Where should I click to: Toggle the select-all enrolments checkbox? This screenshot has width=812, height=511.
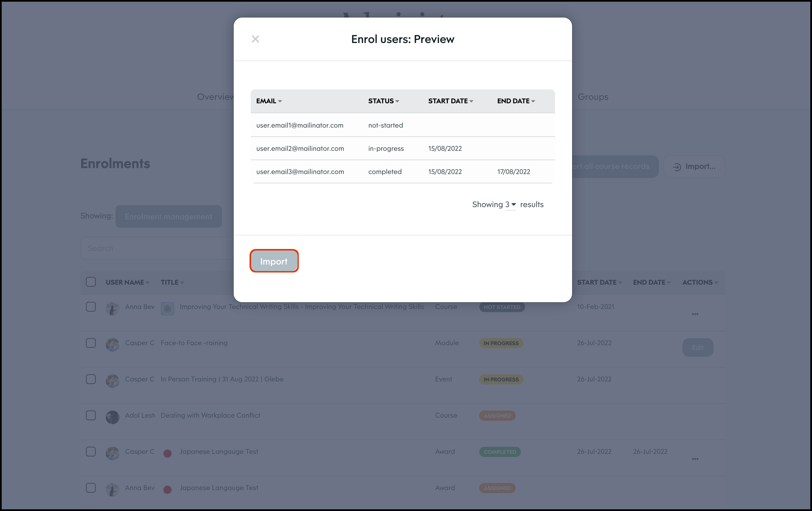pyautogui.click(x=91, y=282)
